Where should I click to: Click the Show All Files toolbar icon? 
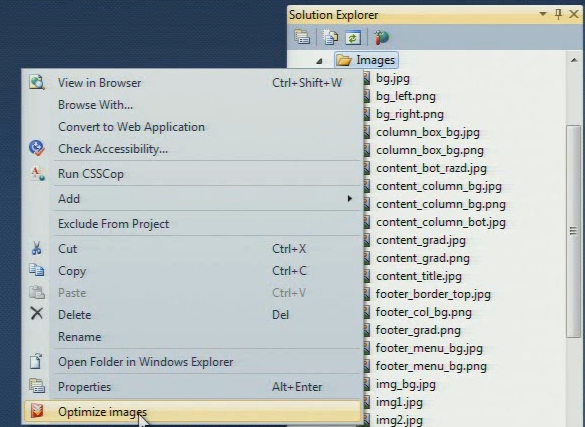[x=330, y=37]
